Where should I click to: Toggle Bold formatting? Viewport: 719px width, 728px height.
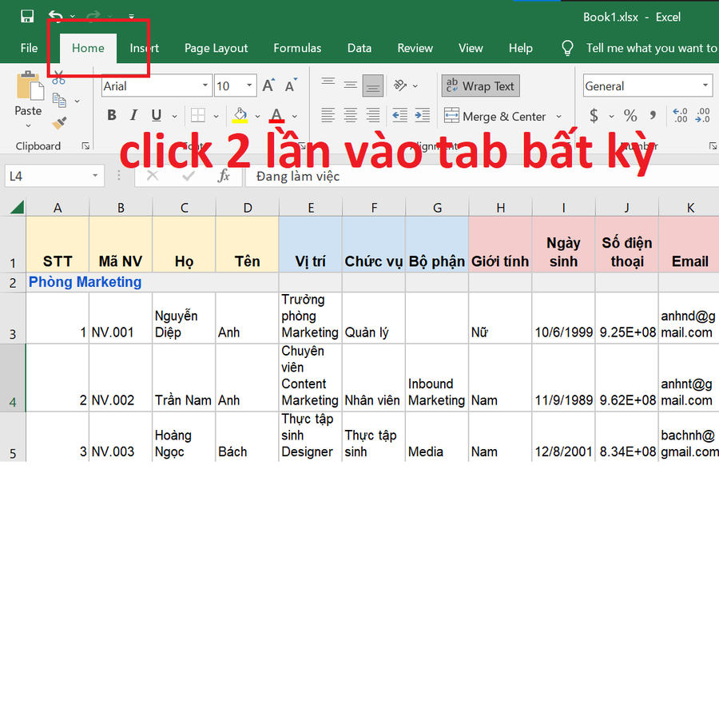pyautogui.click(x=111, y=115)
